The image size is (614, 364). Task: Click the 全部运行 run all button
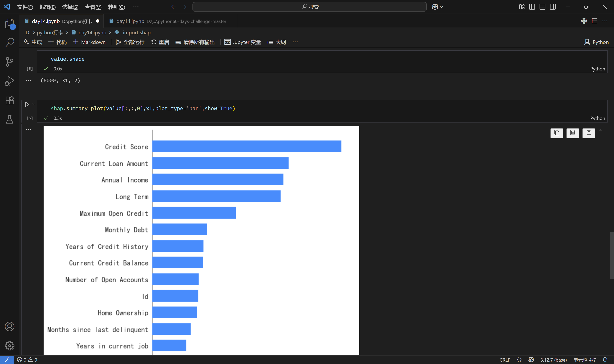click(130, 42)
